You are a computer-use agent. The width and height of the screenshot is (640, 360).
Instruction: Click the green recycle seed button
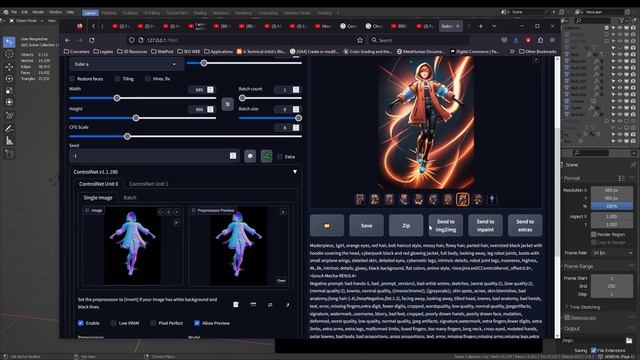click(267, 156)
